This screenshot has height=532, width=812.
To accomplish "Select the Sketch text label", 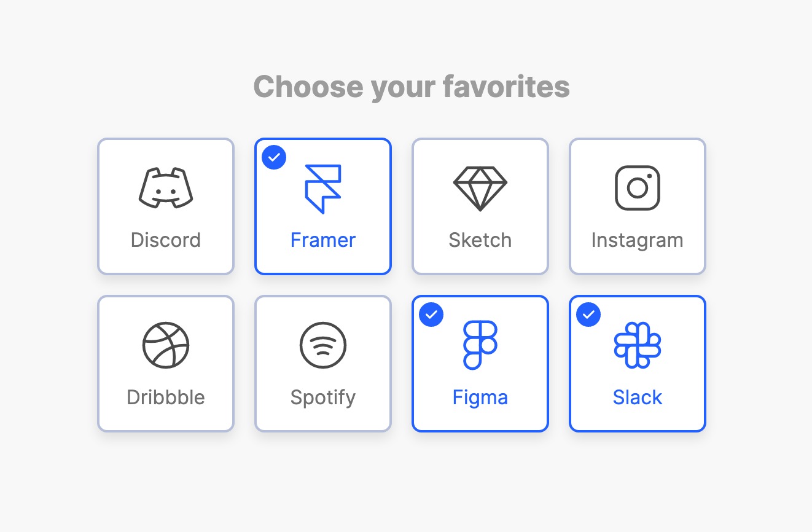I will tap(480, 240).
